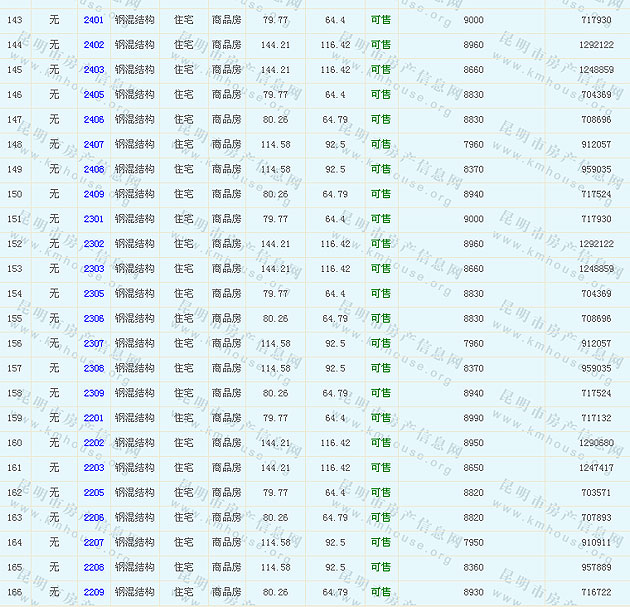Click 可售 status for room 2409
This screenshot has height=607, width=630.
coord(380,194)
